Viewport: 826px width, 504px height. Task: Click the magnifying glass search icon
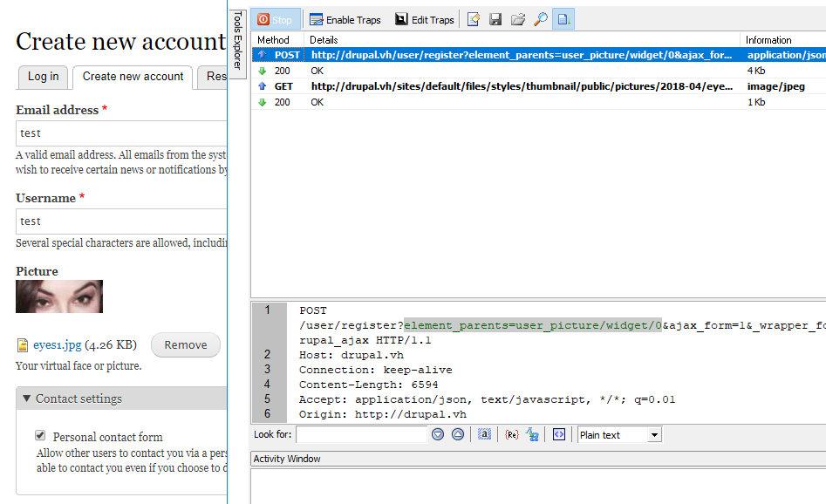pos(541,19)
